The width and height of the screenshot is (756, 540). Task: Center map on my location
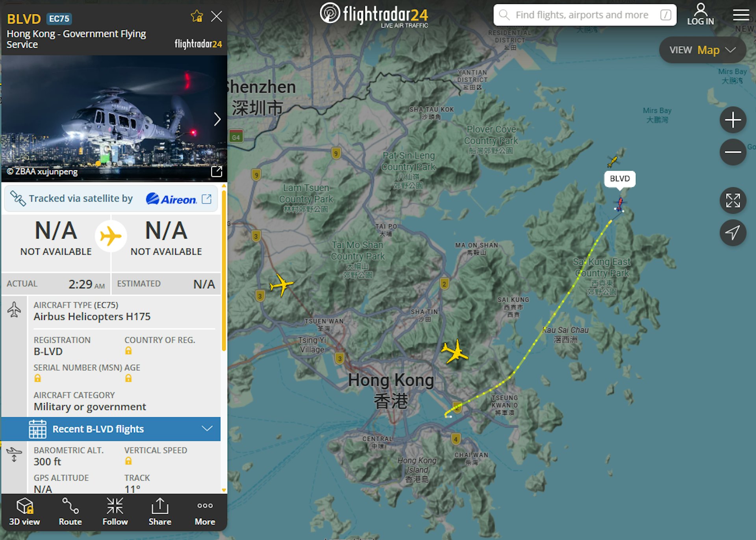click(733, 233)
